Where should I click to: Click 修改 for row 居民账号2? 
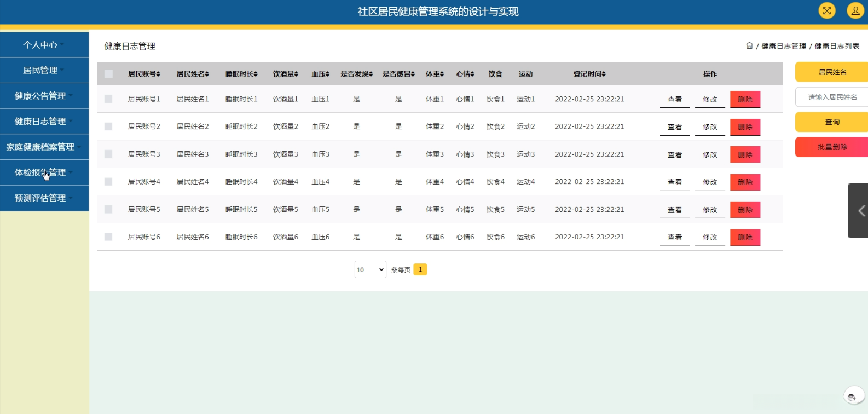710,127
